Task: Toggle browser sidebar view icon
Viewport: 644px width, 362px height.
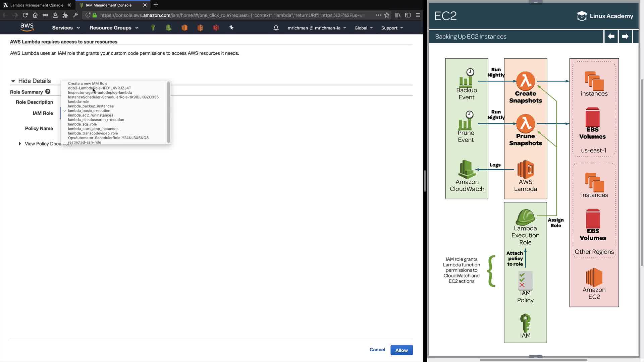Action: (x=408, y=15)
